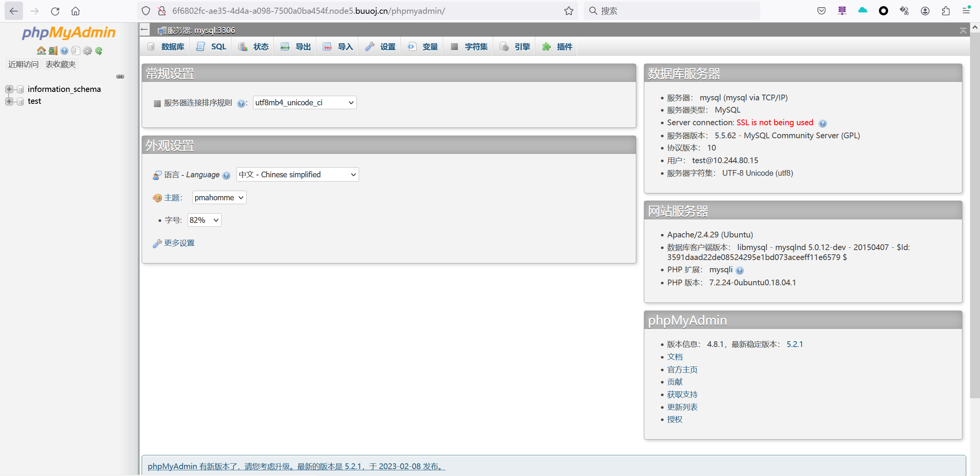Click the new phpMyAdmin version upgrade notice link

coord(296,466)
